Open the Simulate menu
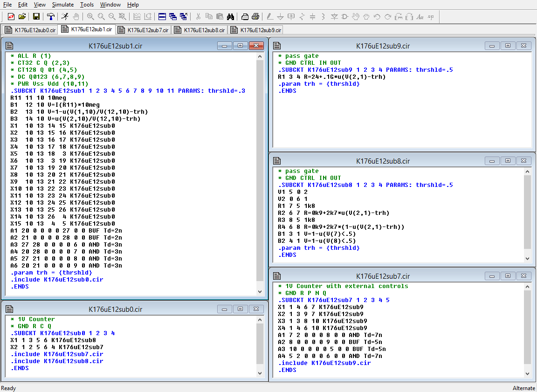This screenshot has width=537, height=392. point(62,5)
